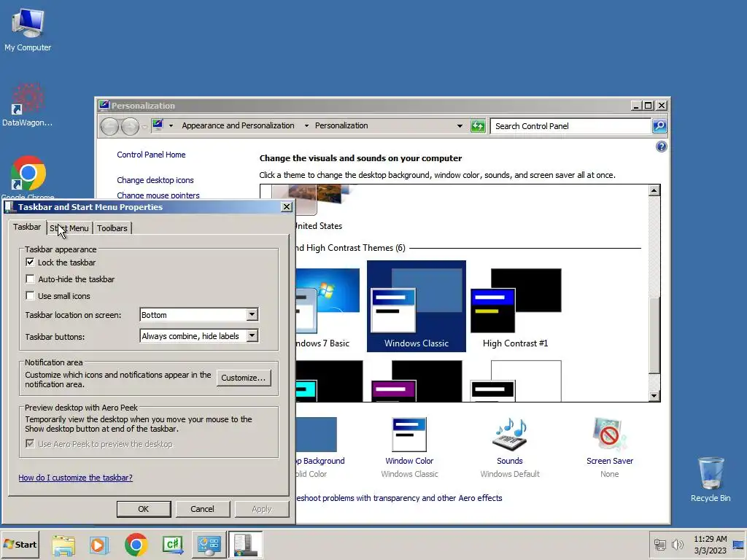747x560 pixels.
Task: Switch to Control Panel taskbar button
Action: (x=209, y=545)
